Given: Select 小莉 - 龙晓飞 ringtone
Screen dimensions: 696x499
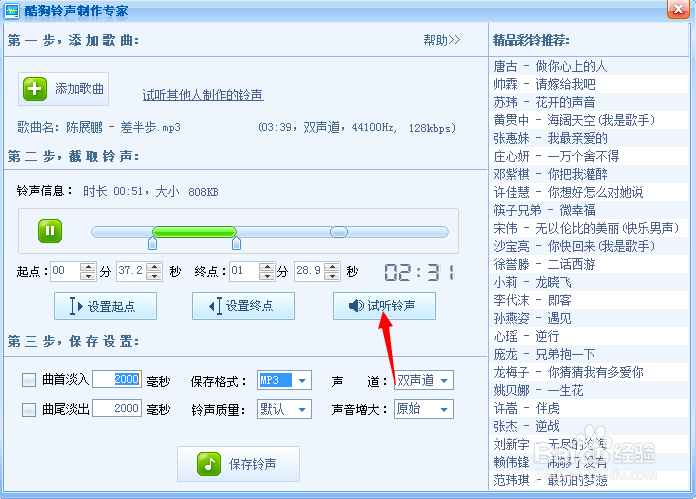Looking at the screenshot, I should click(588, 282).
